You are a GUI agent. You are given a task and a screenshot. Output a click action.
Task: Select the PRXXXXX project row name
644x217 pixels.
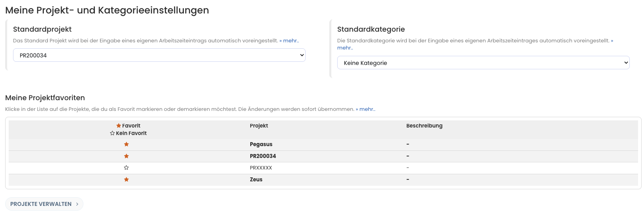(261, 168)
